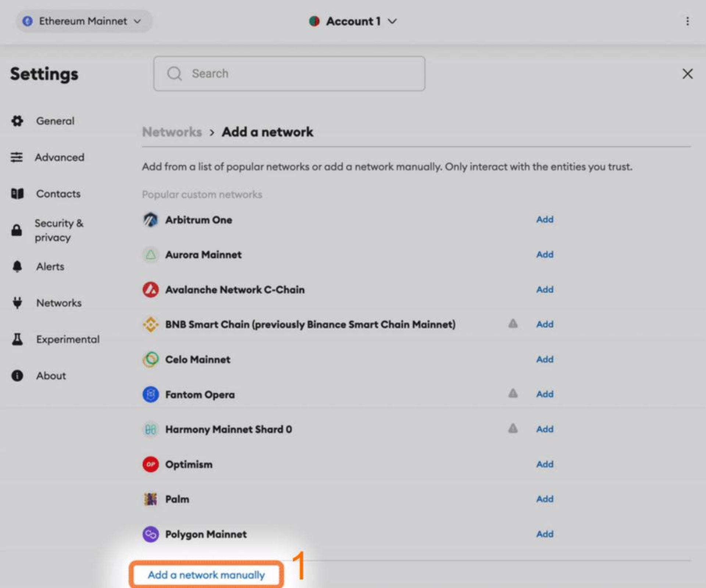Screen dimensions: 706x588
Task: Click the Palm logo icon
Action: pos(150,499)
